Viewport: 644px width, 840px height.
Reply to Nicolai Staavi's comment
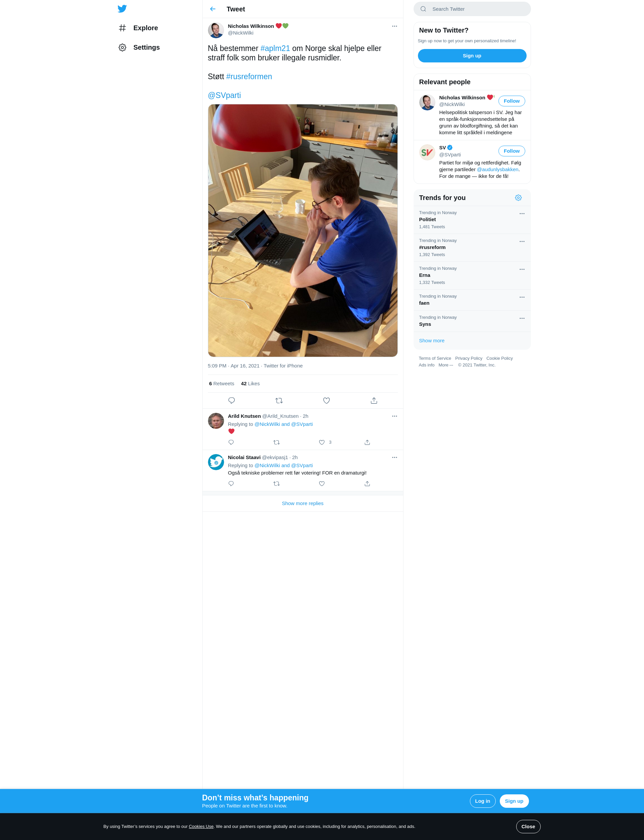pyautogui.click(x=231, y=484)
